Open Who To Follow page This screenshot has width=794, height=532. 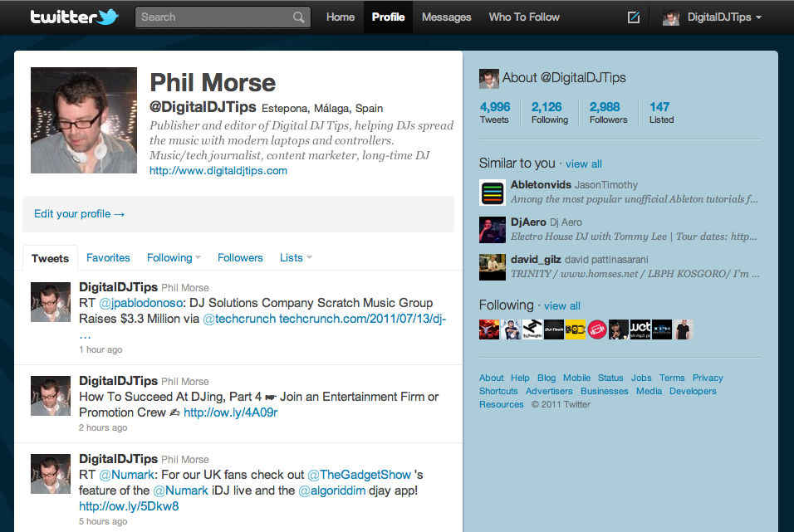point(524,17)
